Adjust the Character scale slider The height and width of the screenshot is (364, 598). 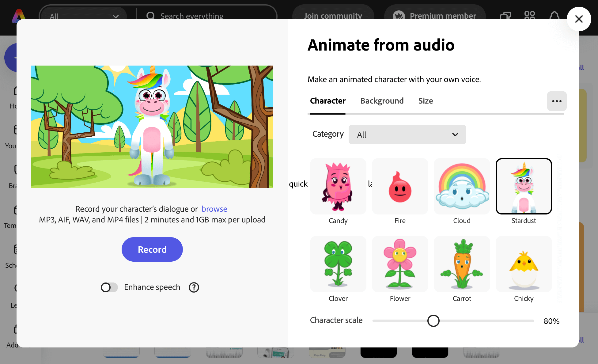pyautogui.click(x=433, y=321)
